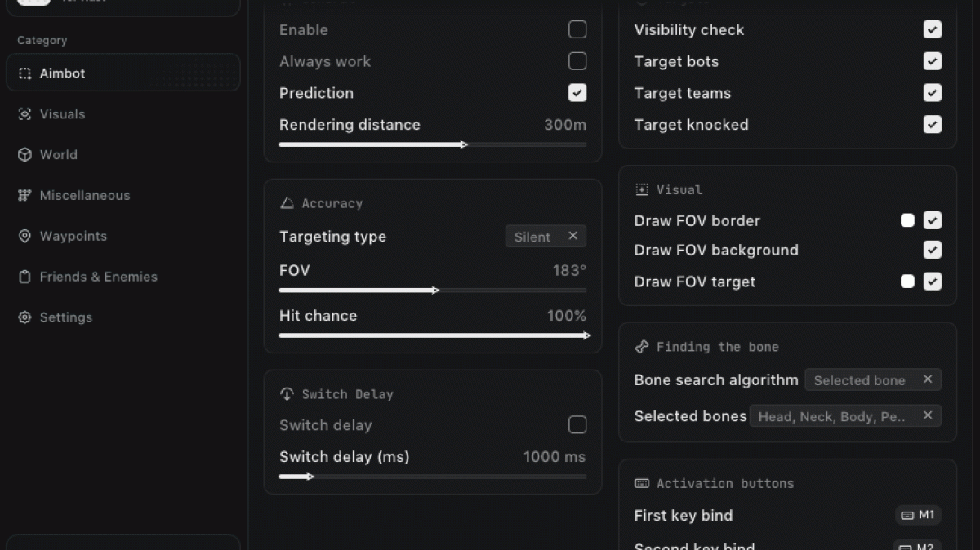Screen dimensions: 980x550
Task: Click the Waypoints map pin icon
Action: (x=24, y=237)
